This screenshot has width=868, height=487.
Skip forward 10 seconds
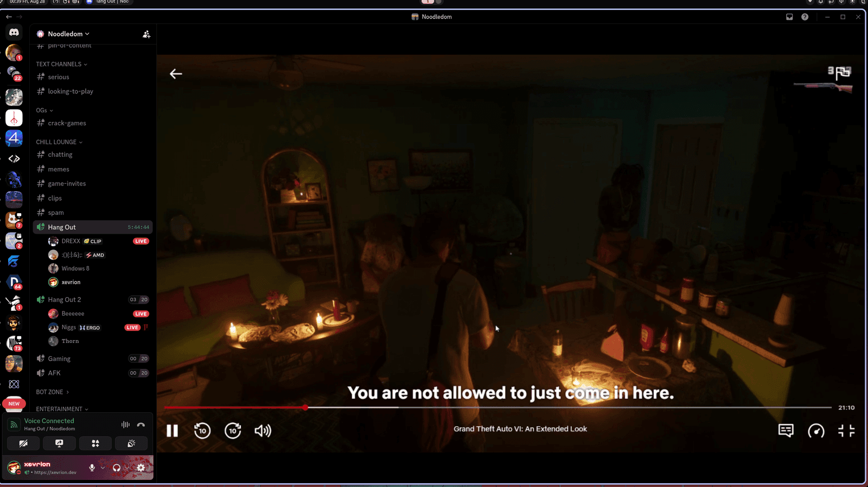click(x=233, y=431)
